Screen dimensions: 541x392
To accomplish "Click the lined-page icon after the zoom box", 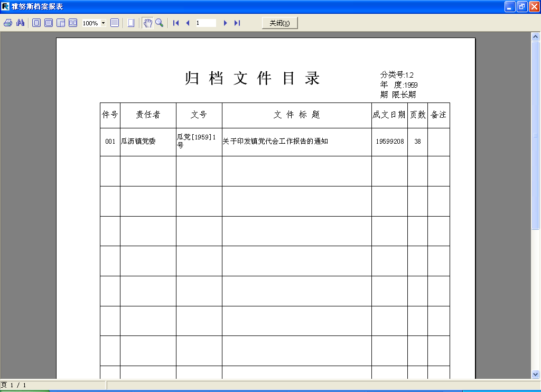I will [115, 23].
